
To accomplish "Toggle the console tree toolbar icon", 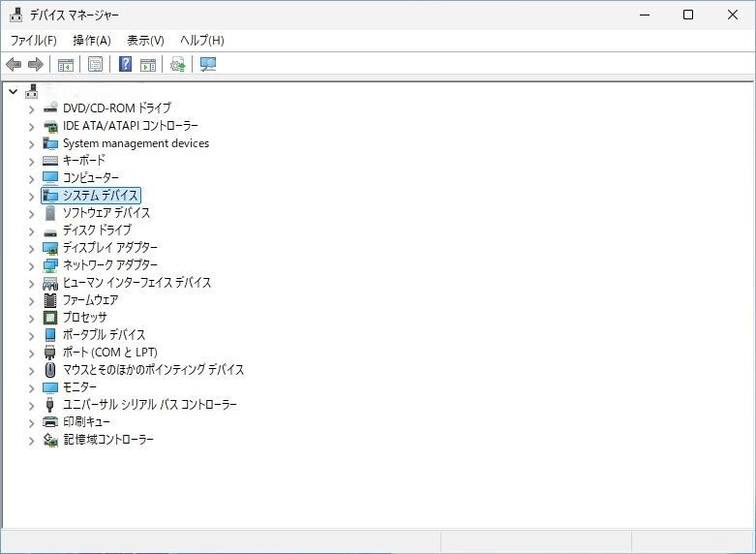I will [66, 64].
